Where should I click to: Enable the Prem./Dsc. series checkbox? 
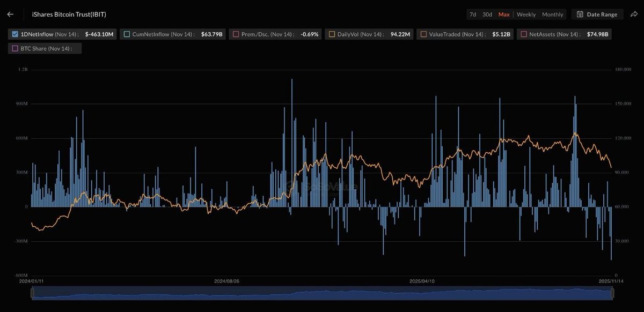point(236,34)
